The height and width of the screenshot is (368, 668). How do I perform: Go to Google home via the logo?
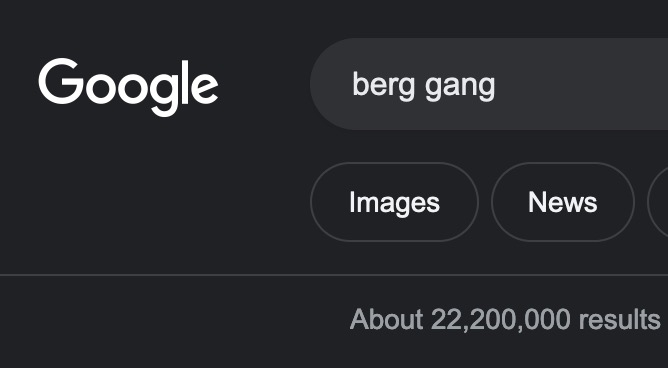click(128, 86)
